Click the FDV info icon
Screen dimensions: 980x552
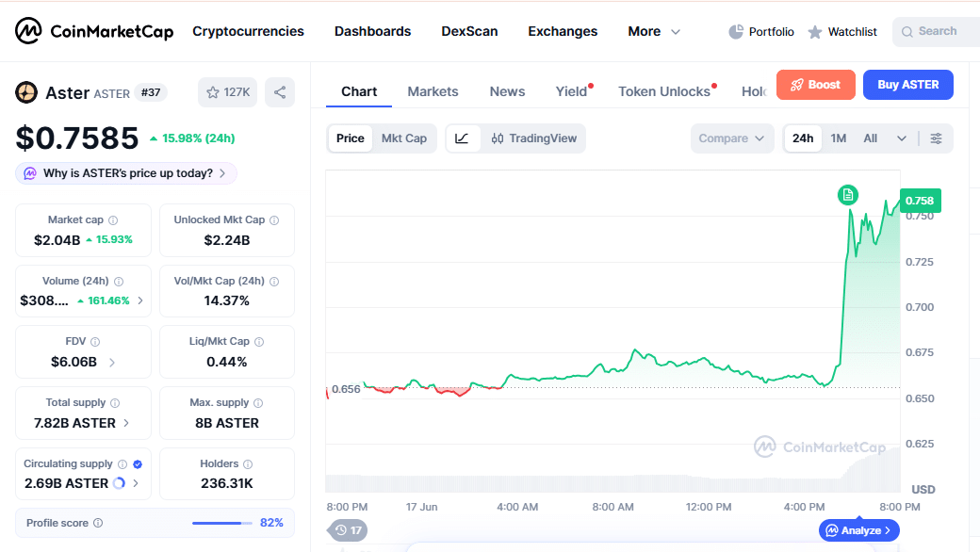tap(95, 342)
